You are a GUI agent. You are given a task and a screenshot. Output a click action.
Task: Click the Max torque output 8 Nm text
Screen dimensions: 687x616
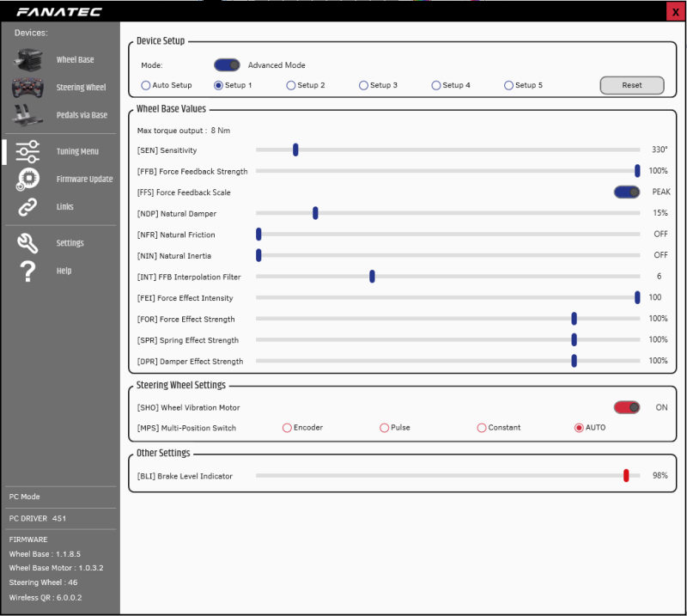point(184,131)
